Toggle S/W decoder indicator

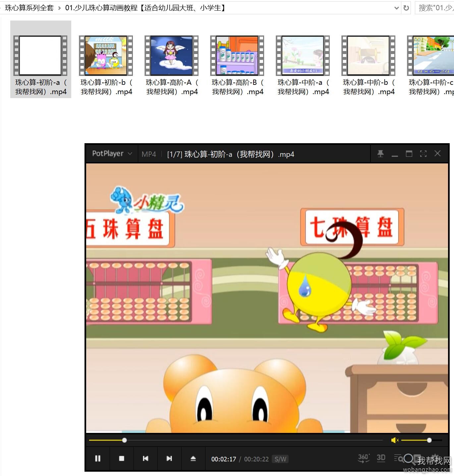point(280,459)
